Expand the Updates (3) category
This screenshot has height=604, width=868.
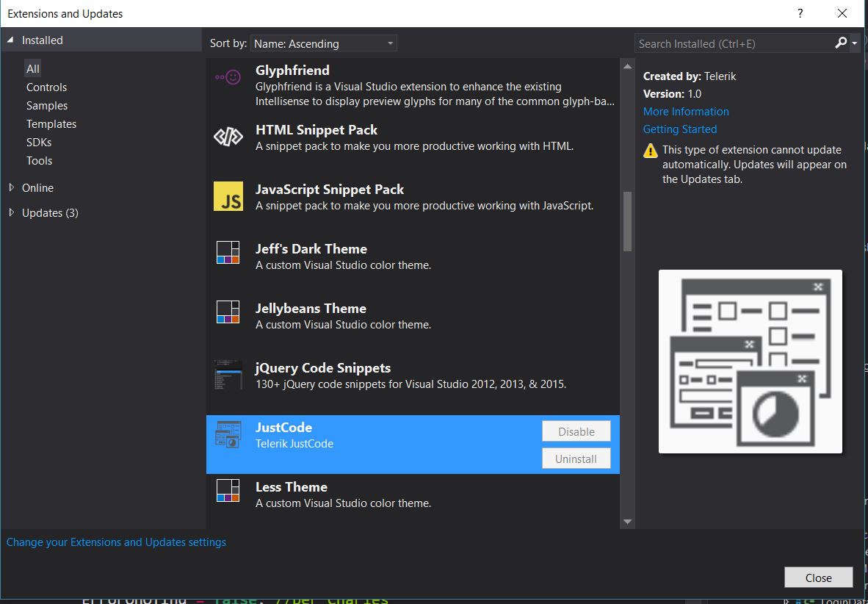coord(12,212)
